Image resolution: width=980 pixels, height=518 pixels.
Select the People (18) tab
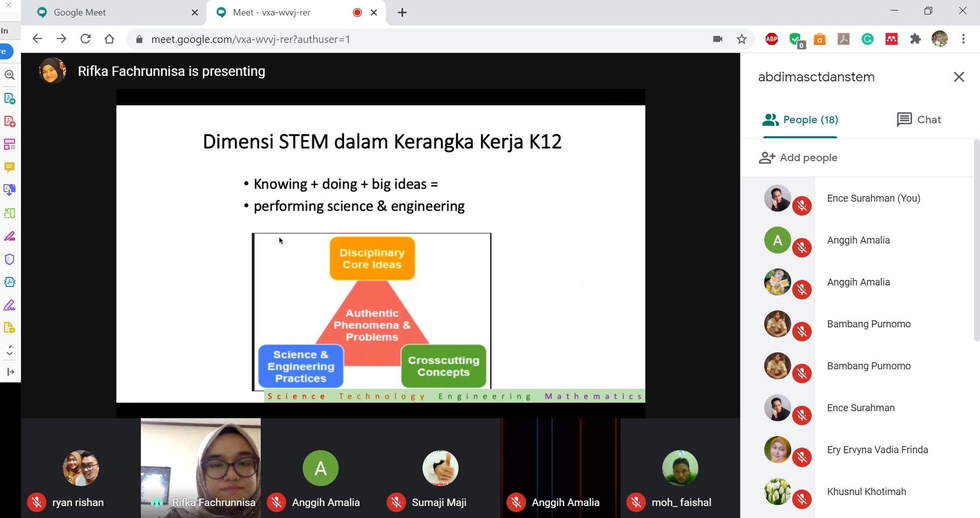point(800,120)
